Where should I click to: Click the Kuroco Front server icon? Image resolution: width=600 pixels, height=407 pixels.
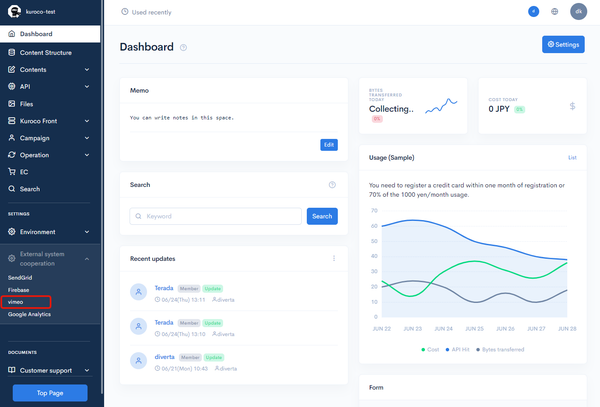(12, 120)
